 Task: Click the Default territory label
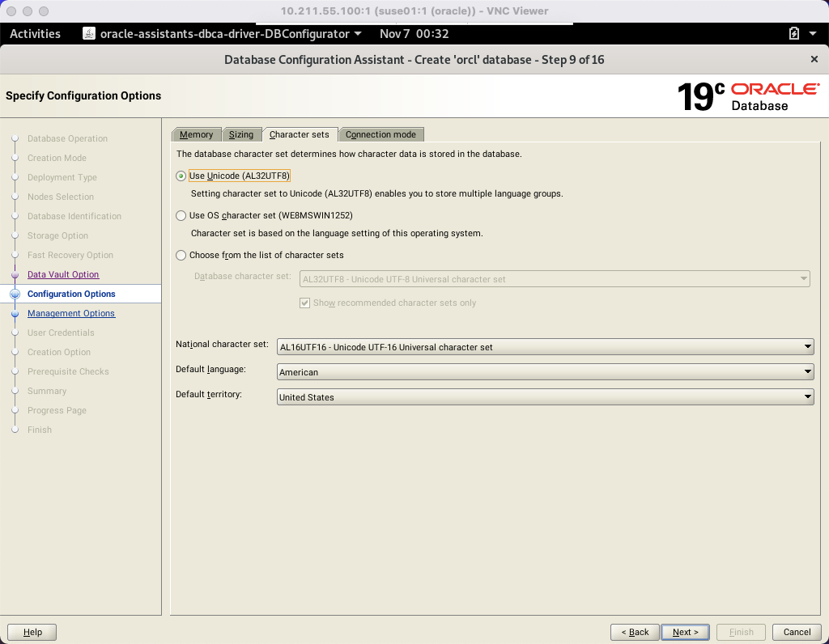209,395
